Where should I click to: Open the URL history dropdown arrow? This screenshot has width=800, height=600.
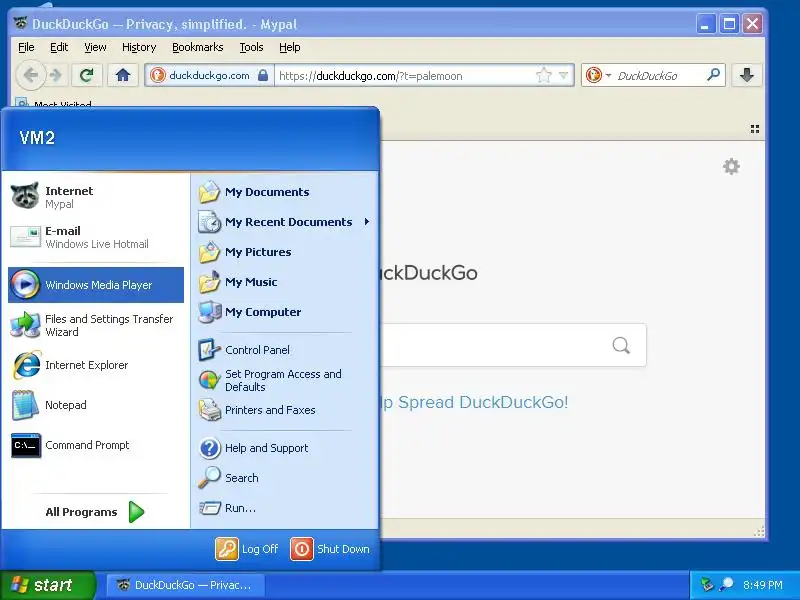click(x=563, y=76)
